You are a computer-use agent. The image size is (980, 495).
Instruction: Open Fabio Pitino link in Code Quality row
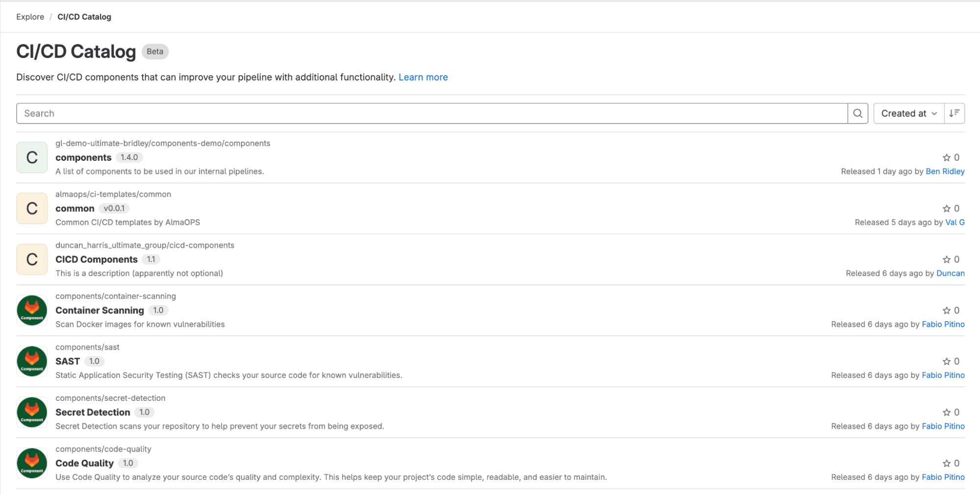pyautogui.click(x=943, y=477)
